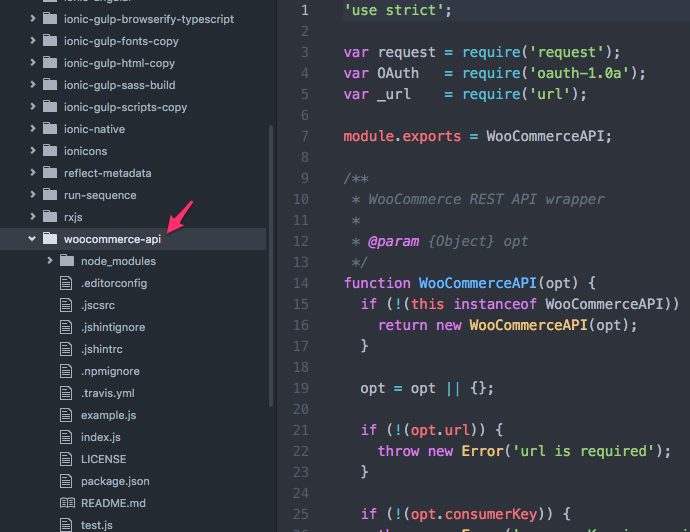Click the rxjs folder icon

50,216
